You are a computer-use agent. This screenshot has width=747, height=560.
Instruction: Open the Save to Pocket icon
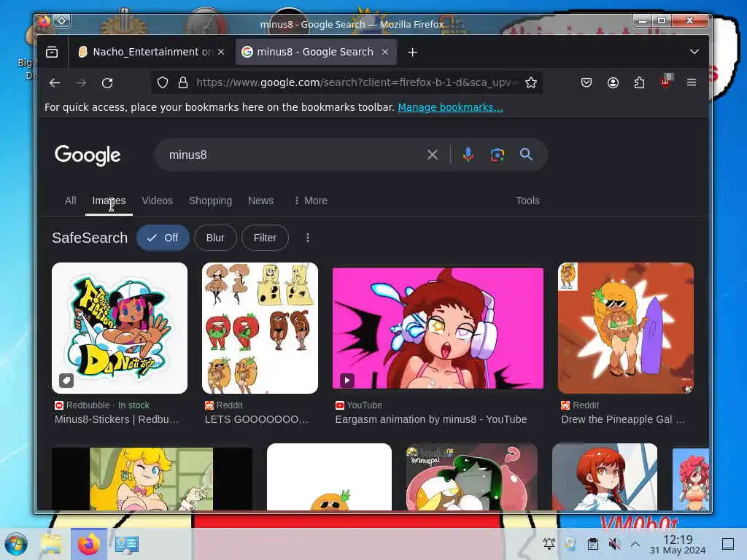click(587, 83)
